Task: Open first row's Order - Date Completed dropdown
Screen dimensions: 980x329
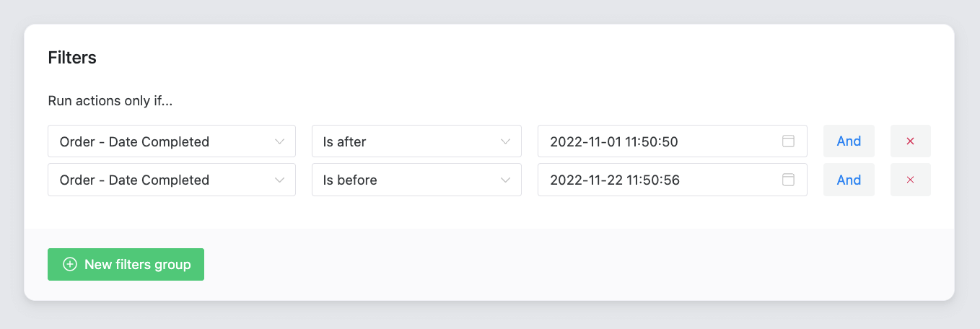Action: [172, 141]
